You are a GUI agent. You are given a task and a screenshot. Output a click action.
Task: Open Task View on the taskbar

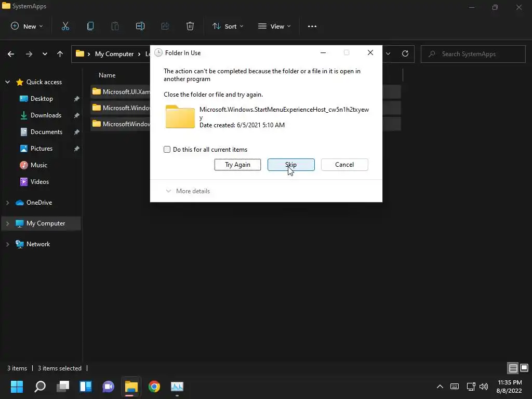click(x=63, y=387)
